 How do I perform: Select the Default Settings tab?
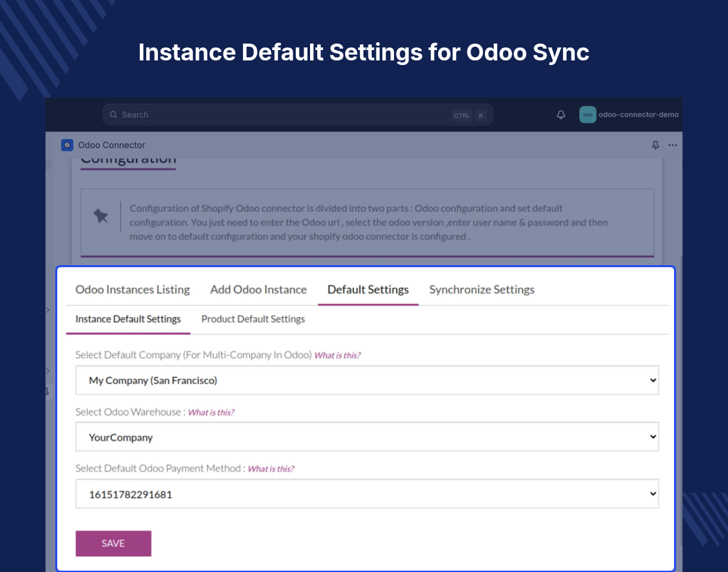[368, 290]
